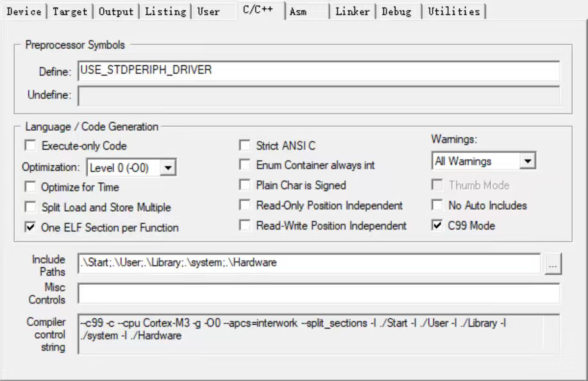Open the Warnings dropdown
Viewport: 588px width, 381px height.
[483, 161]
